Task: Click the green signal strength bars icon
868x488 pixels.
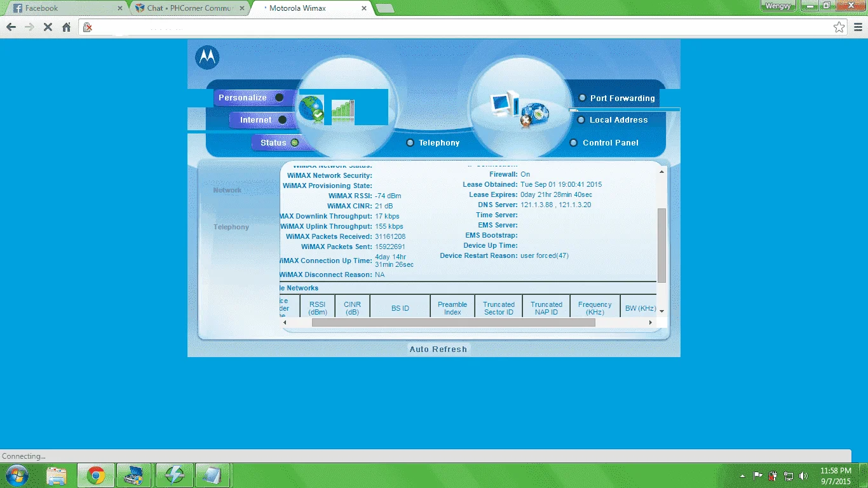Action: [x=342, y=109]
